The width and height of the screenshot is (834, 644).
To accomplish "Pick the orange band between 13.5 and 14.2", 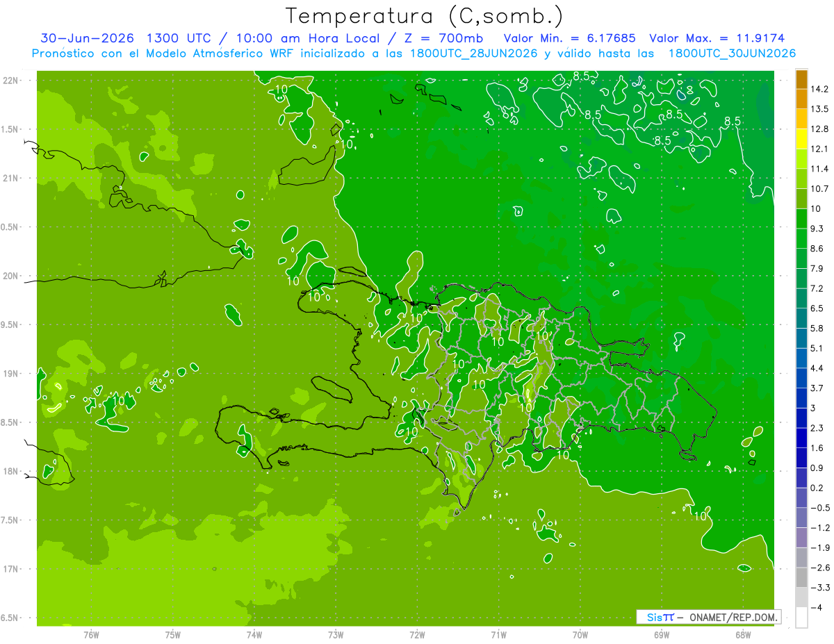I will (x=801, y=99).
